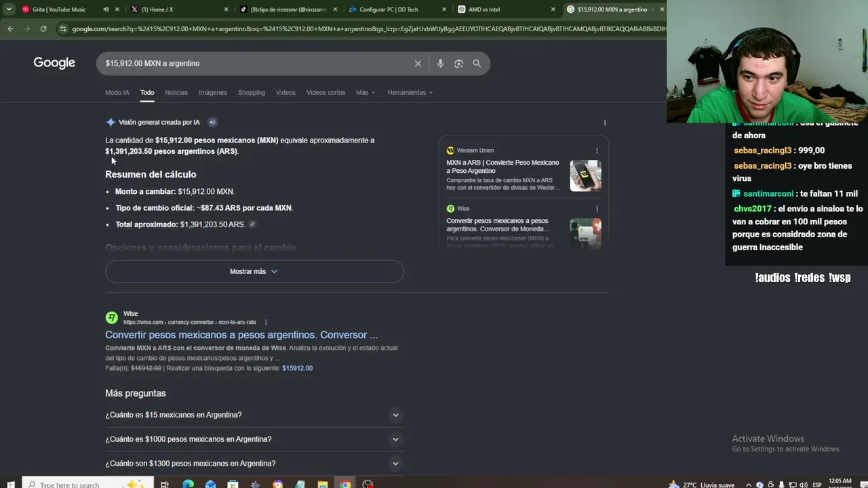This screenshot has width=868, height=488.
Task: Open Wise source card options menu
Action: [x=597, y=209]
